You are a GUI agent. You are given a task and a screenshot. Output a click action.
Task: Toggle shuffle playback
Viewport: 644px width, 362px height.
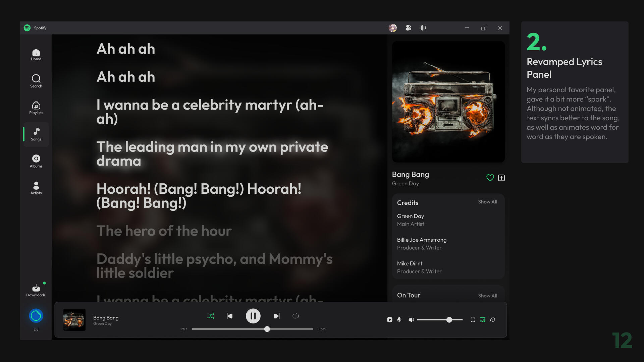[x=211, y=316]
